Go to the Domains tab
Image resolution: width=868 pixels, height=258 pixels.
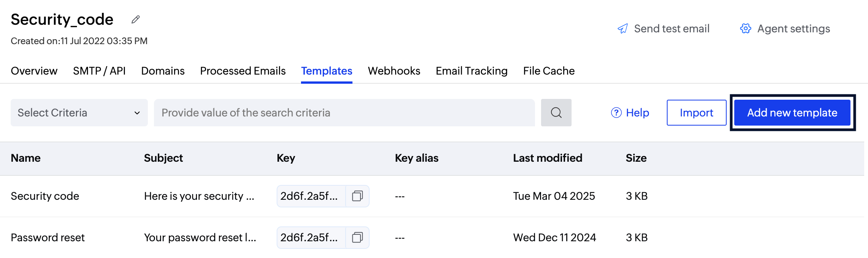(x=163, y=71)
